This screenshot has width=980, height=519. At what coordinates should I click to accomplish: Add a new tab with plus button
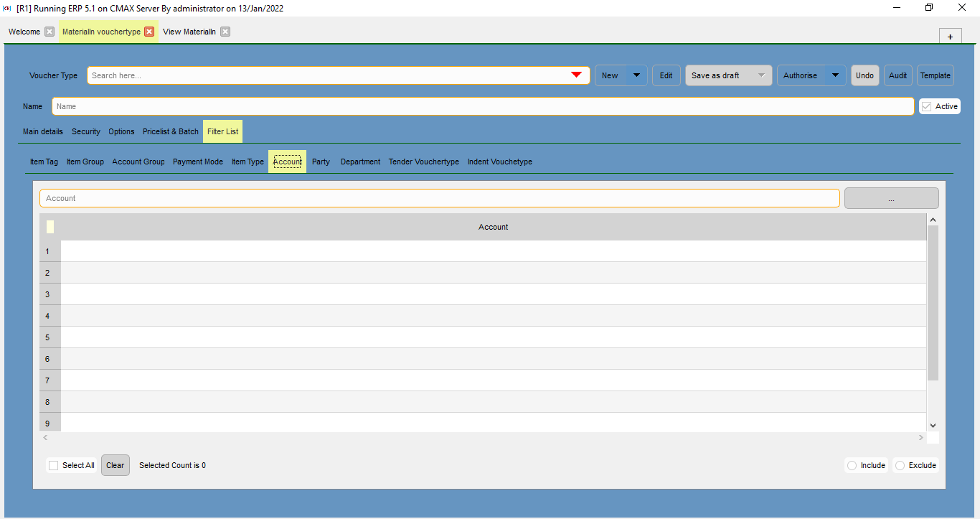(950, 37)
